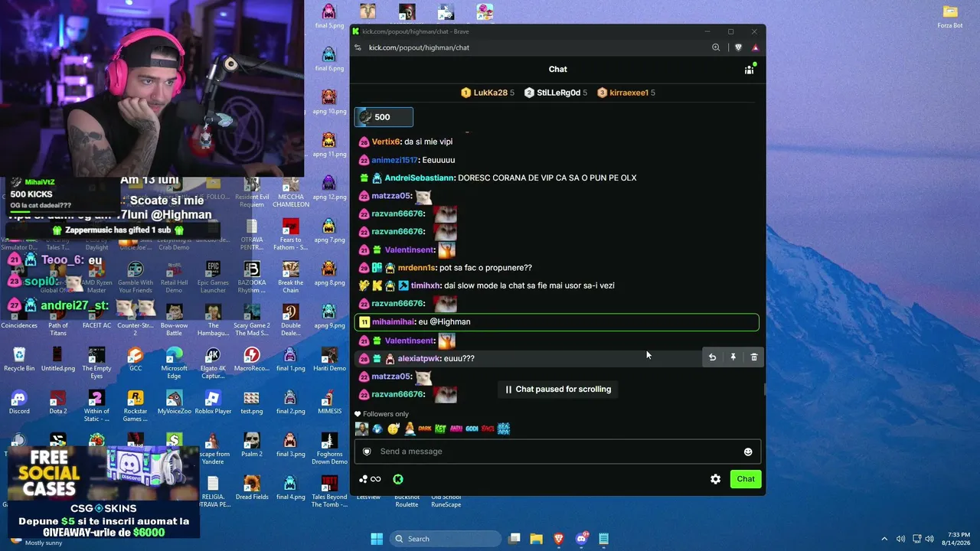Image resolution: width=980 pixels, height=551 pixels.
Task: Open the MyVoiceZoo desktop shortcut
Action: click(x=174, y=403)
